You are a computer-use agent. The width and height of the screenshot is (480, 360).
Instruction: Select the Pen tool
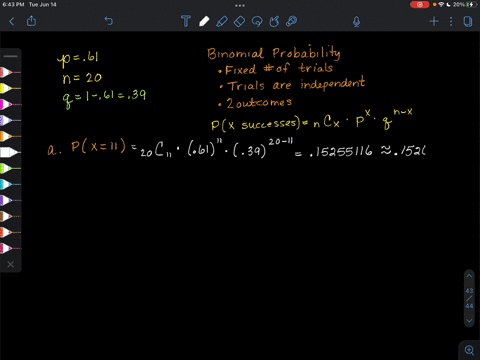coord(204,21)
